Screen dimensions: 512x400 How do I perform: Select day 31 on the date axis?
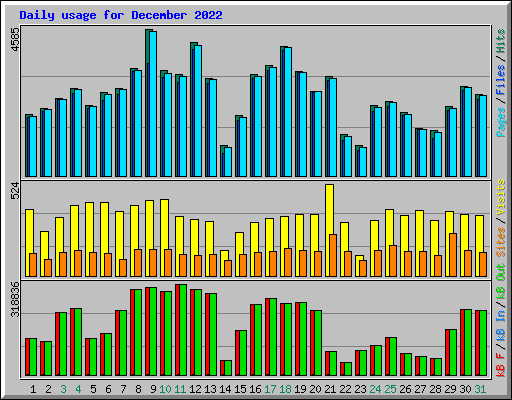[x=480, y=389]
